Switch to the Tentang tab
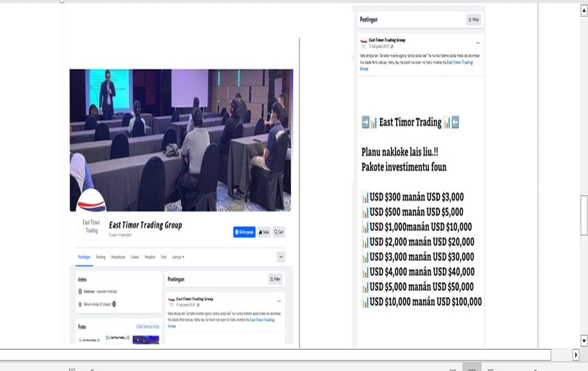Screen dimensions: 588x371 point(100,257)
